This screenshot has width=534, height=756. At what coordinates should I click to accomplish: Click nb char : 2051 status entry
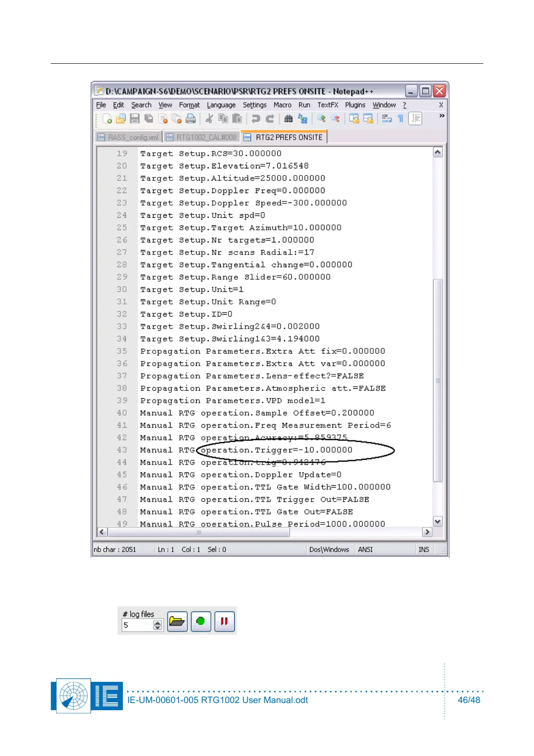click(115, 549)
